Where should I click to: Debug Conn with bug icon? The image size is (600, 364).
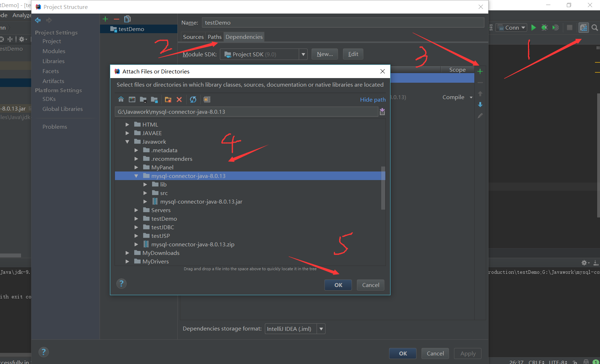click(x=544, y=27)
